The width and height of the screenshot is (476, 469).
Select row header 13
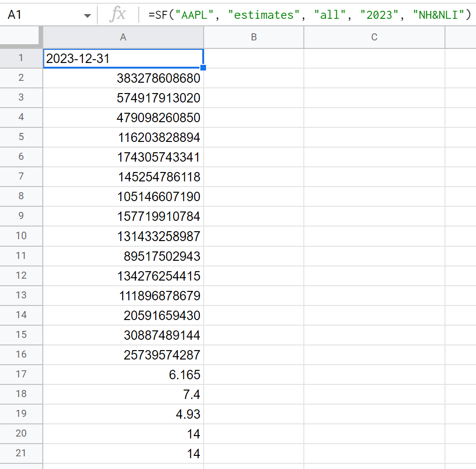pyautogui.click(x=21, y=296)
